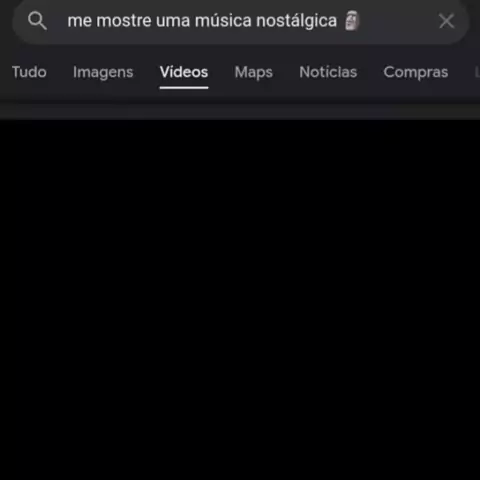Clear the search query with the X

[446, 21]
